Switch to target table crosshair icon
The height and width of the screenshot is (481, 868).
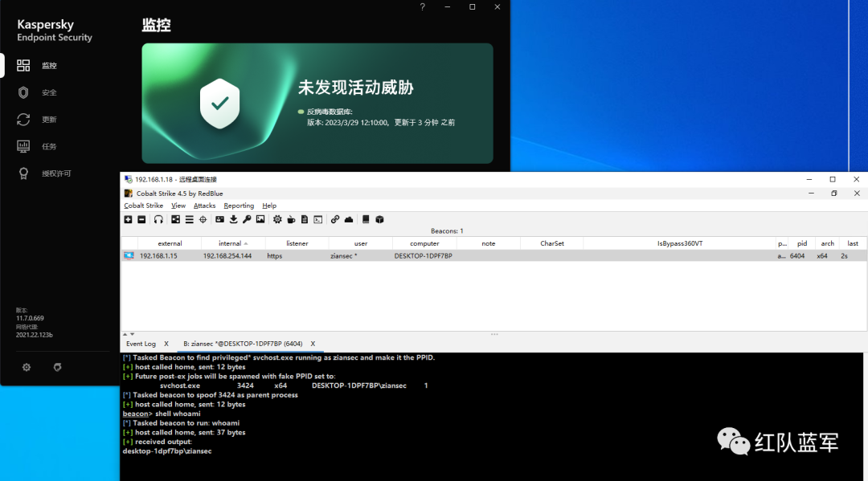(x=203, y=219)
